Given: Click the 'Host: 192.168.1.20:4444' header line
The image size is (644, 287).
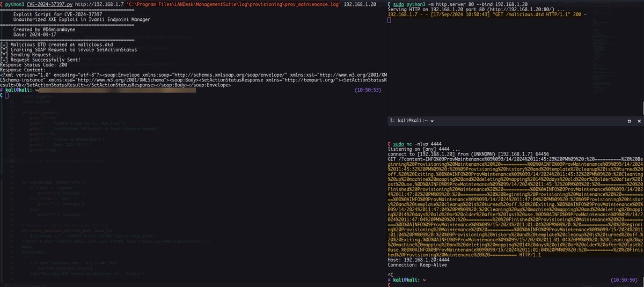Looking at the screenshot, I should click(x=419, y=259).
